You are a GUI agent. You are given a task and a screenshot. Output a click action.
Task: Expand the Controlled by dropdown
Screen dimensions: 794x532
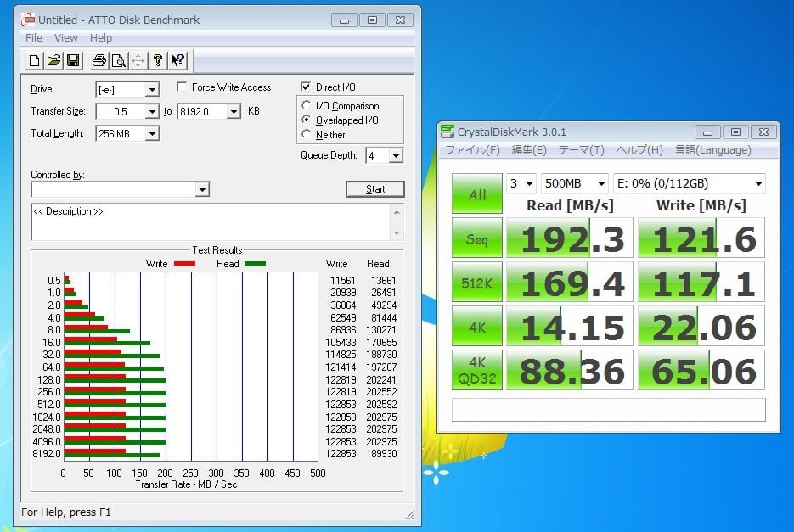[x=202, y=189]
